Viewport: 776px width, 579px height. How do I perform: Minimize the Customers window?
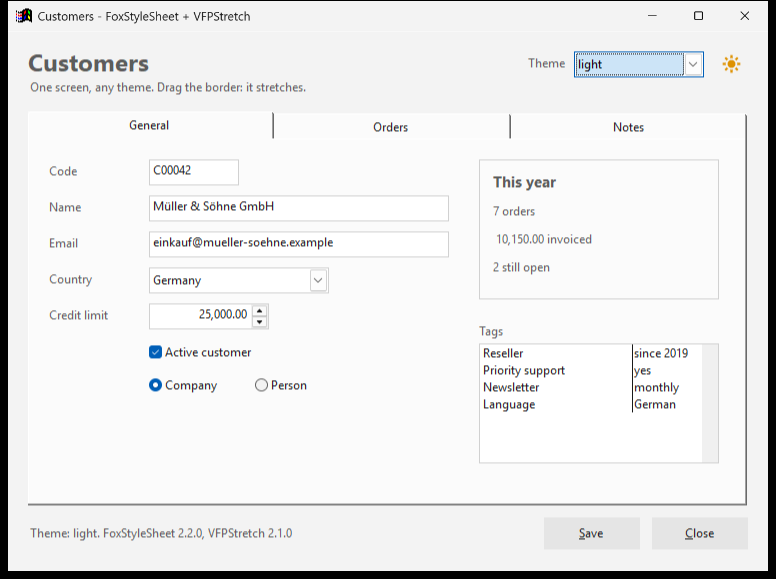[x=652, y=16]
